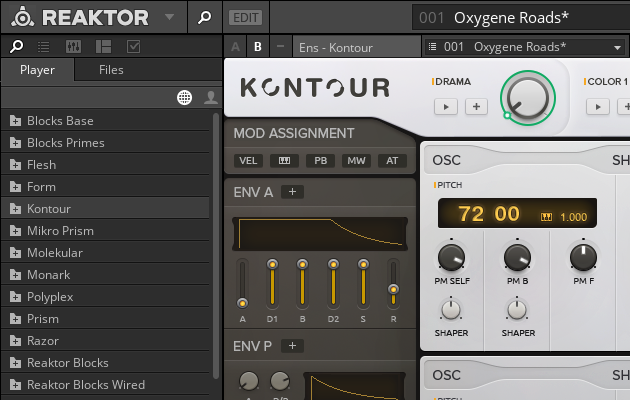
Task: Open the Blocks Base folder
Action: tap(105, 120)
